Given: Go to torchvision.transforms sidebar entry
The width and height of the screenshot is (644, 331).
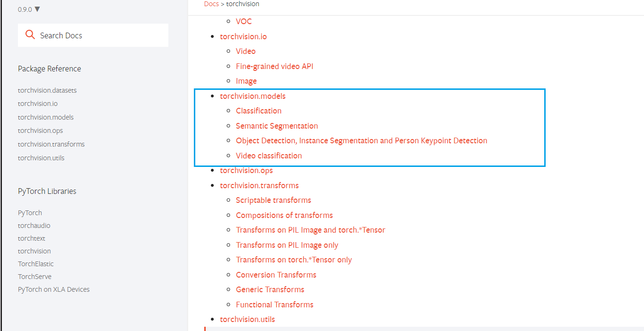Looking at the screenshot, I should click(51, 144).
